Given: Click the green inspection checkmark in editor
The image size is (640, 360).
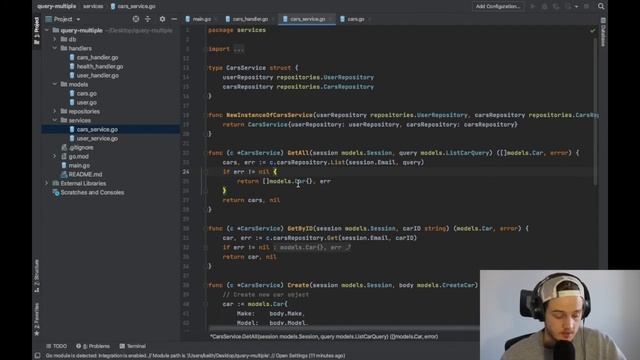Looking at the screenshot, I should (592, 31).
